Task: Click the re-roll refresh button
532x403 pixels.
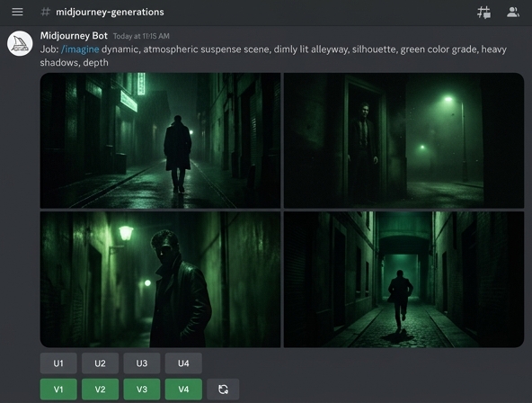Action: [x=223, y=390]
